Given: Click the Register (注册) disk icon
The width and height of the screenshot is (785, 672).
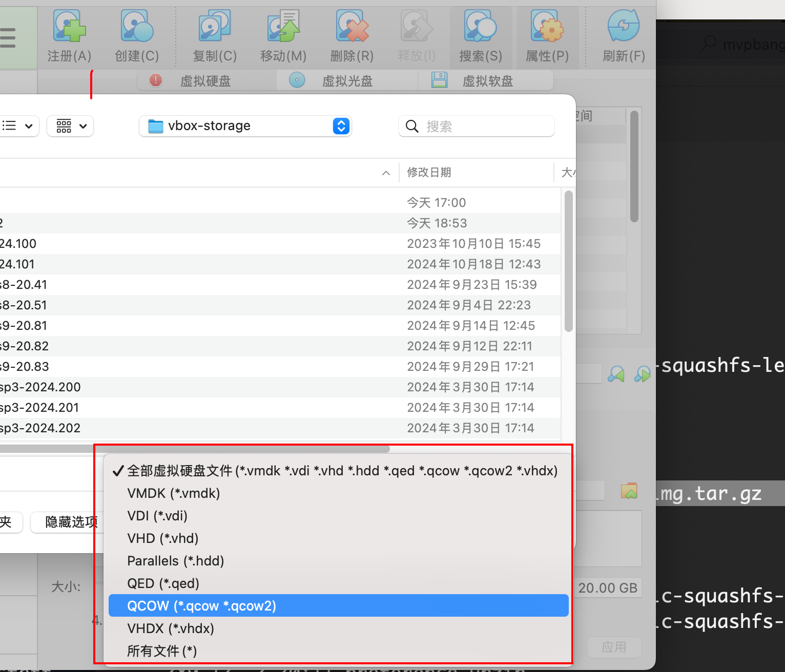Looking at the screenshot, I should click(x=69, y=27).
